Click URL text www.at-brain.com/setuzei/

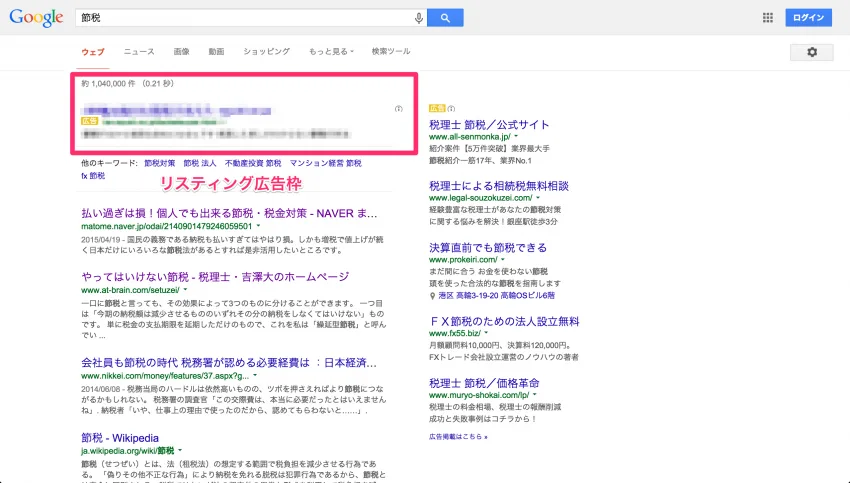(130, 290)
